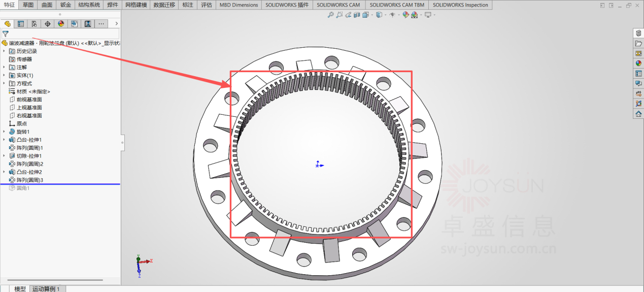644x292 pixels.
Task: Open File Explorer folder icon in task pane
Action: (x=638, y=43)
